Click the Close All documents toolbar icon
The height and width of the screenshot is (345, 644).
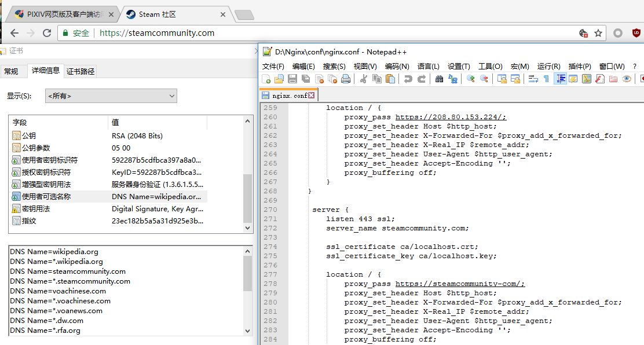(332, 79)
